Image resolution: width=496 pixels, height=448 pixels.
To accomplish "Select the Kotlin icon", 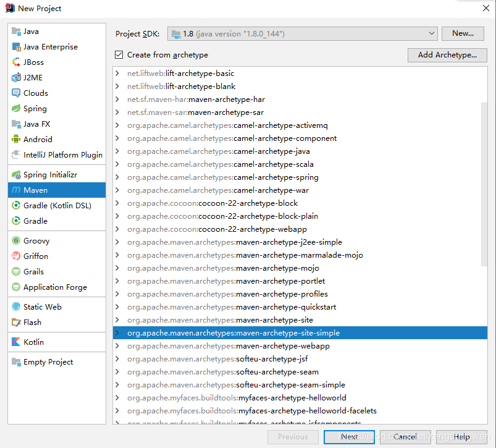I will tap(16, 342).
